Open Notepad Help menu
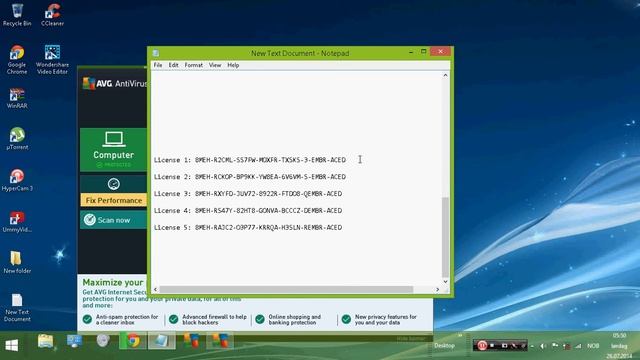Image resolution: width=640 pixels, height=360 pixels. [x=233, y=65]
